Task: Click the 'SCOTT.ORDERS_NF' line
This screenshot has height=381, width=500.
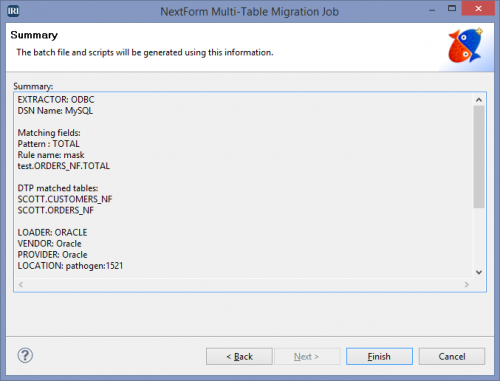Action: point(56,210)
